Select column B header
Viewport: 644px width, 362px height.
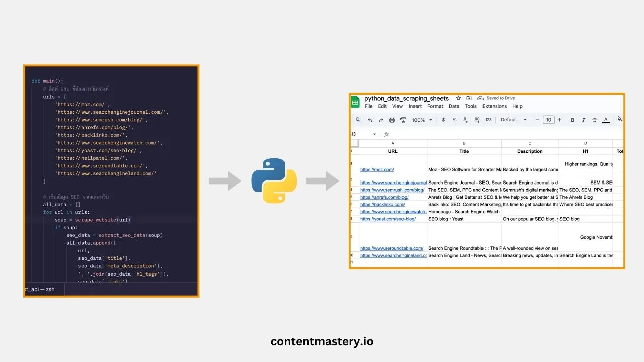[x=464, y=143]
